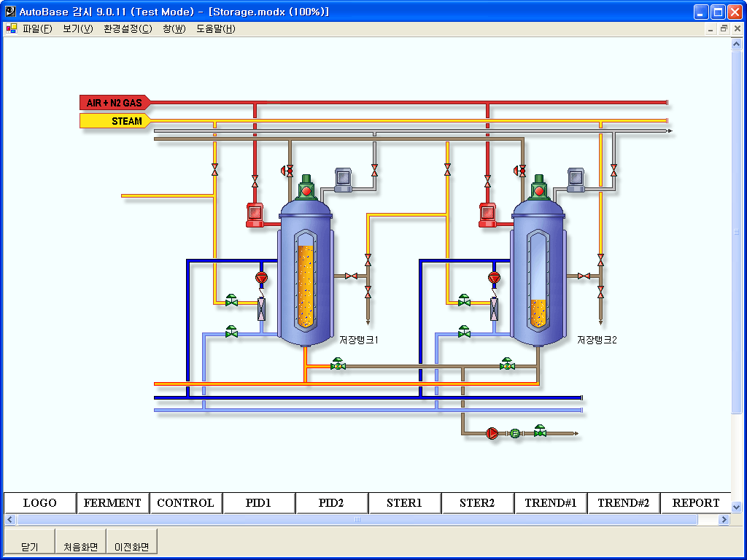Open the 환경설정(C) menu

pos(128,29)
